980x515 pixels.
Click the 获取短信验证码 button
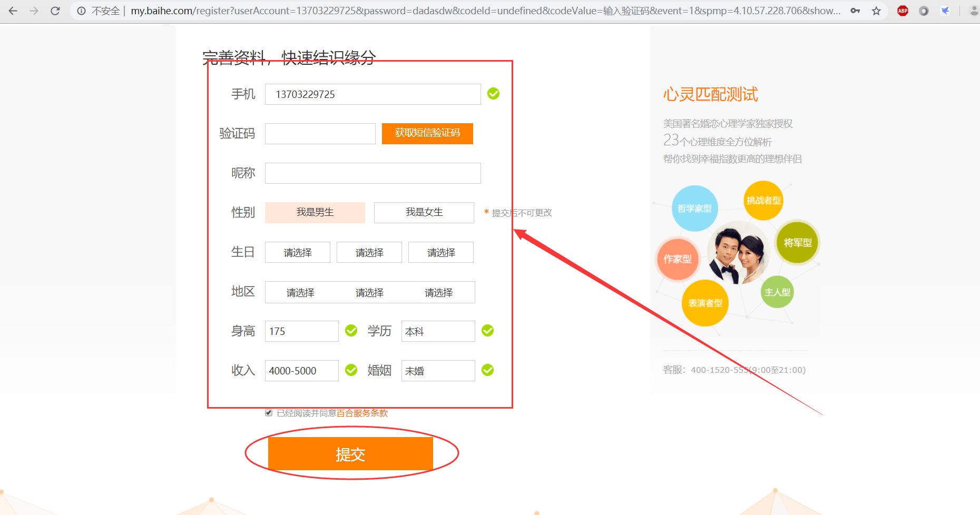(427, 133)
